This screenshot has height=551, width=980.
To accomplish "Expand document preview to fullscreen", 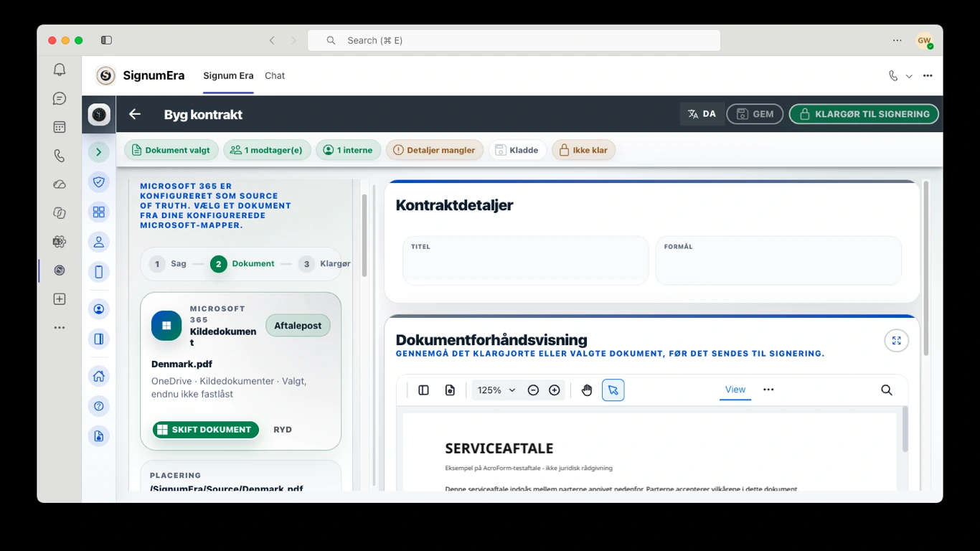I will [896, 340].
